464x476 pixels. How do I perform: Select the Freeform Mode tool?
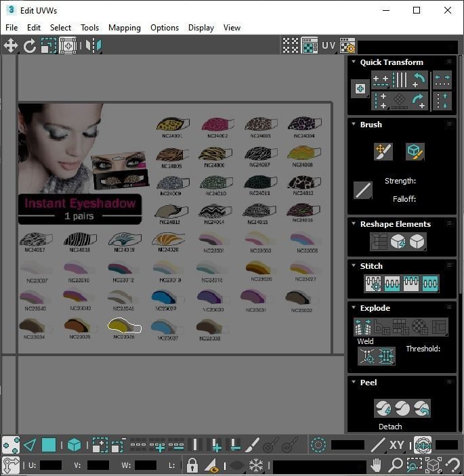click(68, 46)
